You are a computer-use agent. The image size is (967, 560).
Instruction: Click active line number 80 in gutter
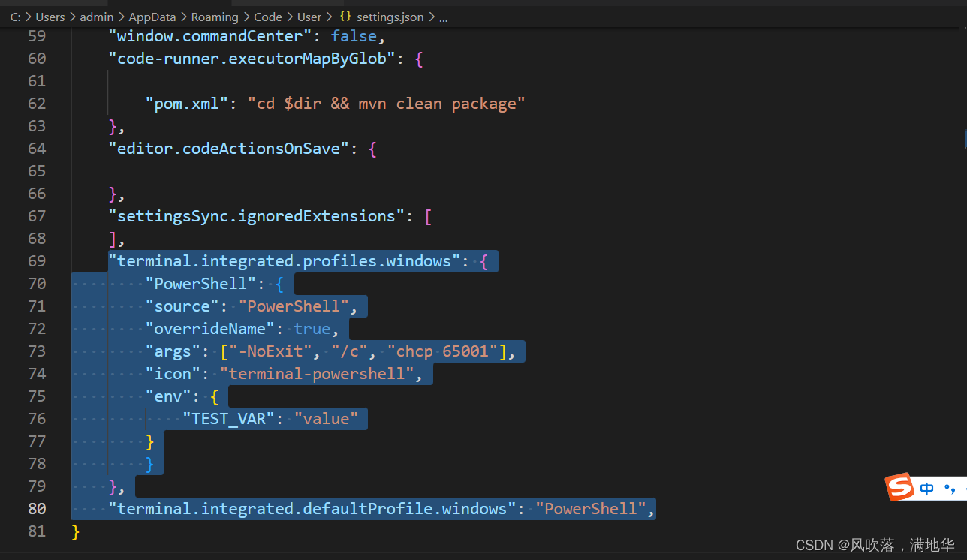[37, 509]
